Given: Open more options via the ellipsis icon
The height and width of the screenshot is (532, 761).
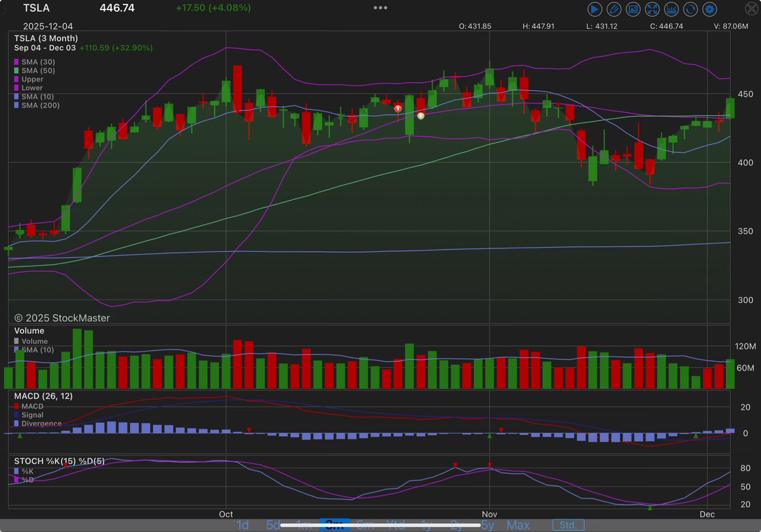Looking at the screenshot, I should pos(380,8).
